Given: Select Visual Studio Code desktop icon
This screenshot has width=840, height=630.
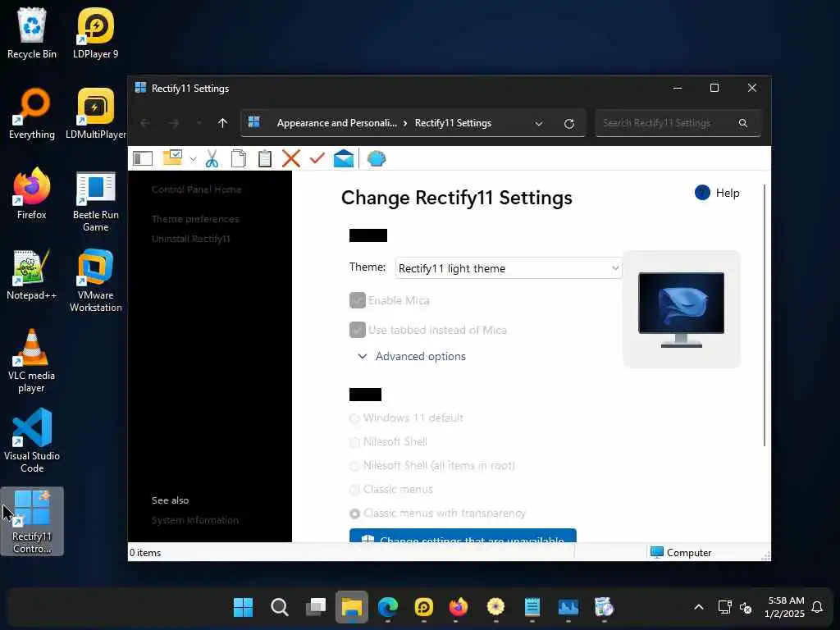Looking at the screenshot, I should (x=32, y=441).
